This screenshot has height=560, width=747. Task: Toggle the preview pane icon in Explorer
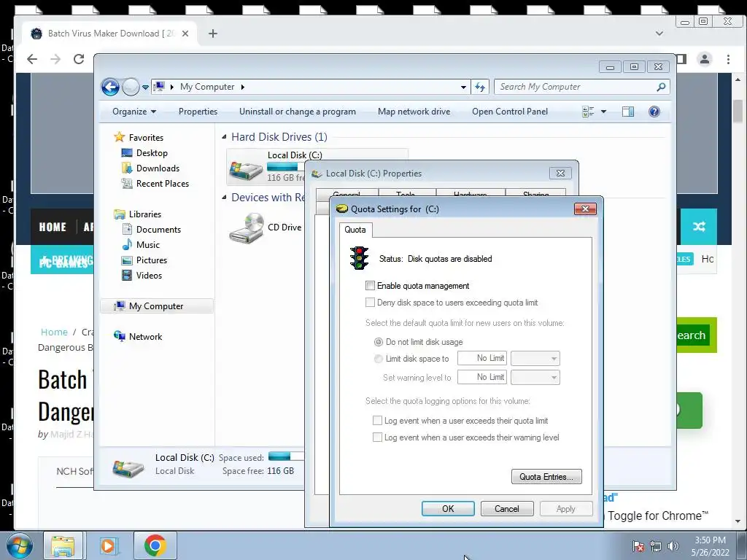coord(628,112)
